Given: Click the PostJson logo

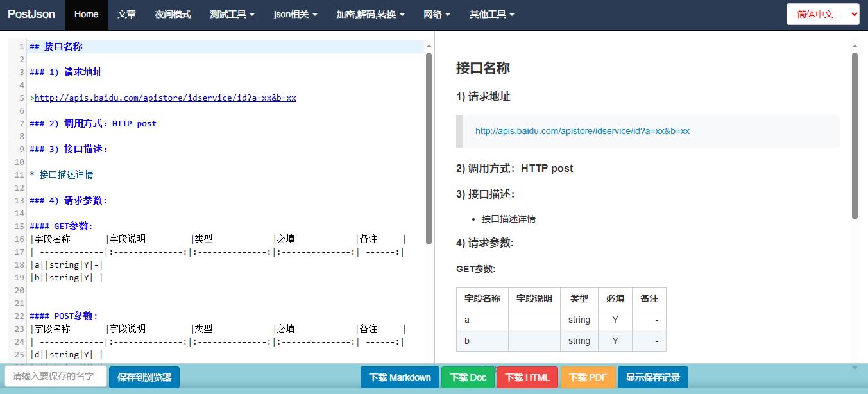Looking at the screenshot, I should tap(31, 13).
